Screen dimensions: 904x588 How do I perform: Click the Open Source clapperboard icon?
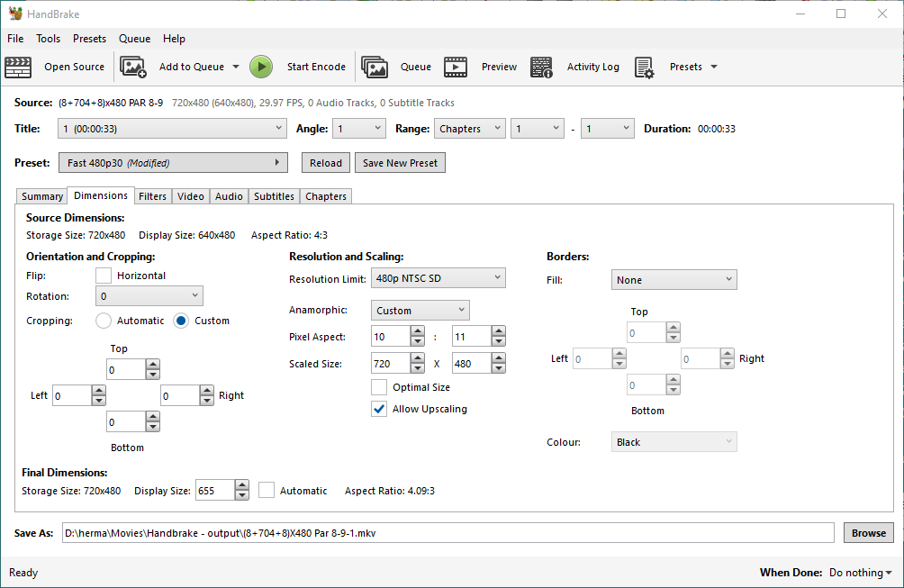point(18,67)
